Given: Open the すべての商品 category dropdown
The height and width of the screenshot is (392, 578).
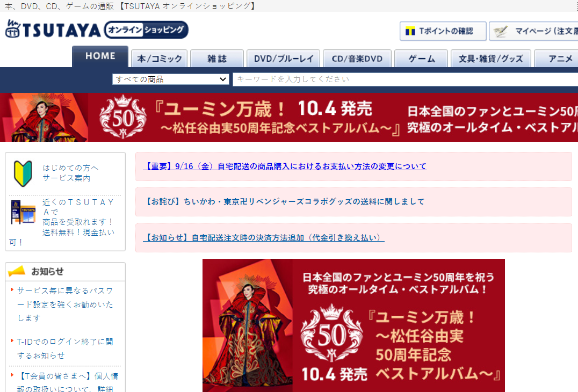Looking at the screenshot, I should pyautogui.click(x=170, y=79).
